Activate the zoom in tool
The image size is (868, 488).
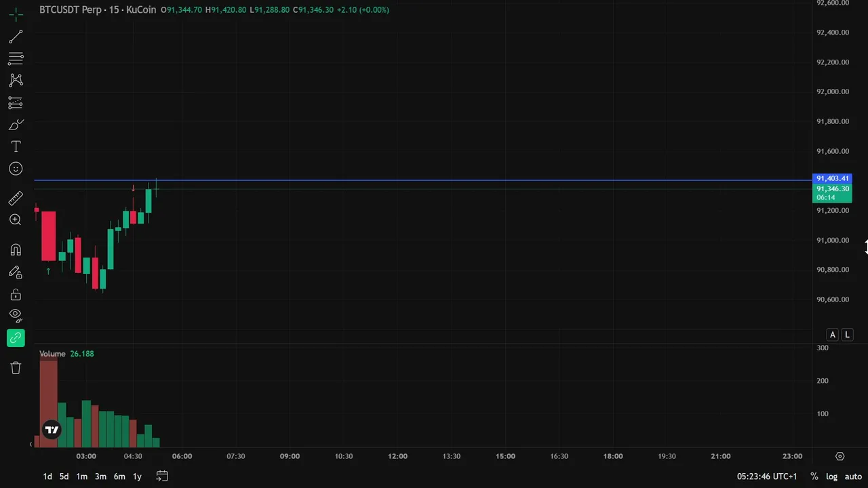tap(16, 220)
